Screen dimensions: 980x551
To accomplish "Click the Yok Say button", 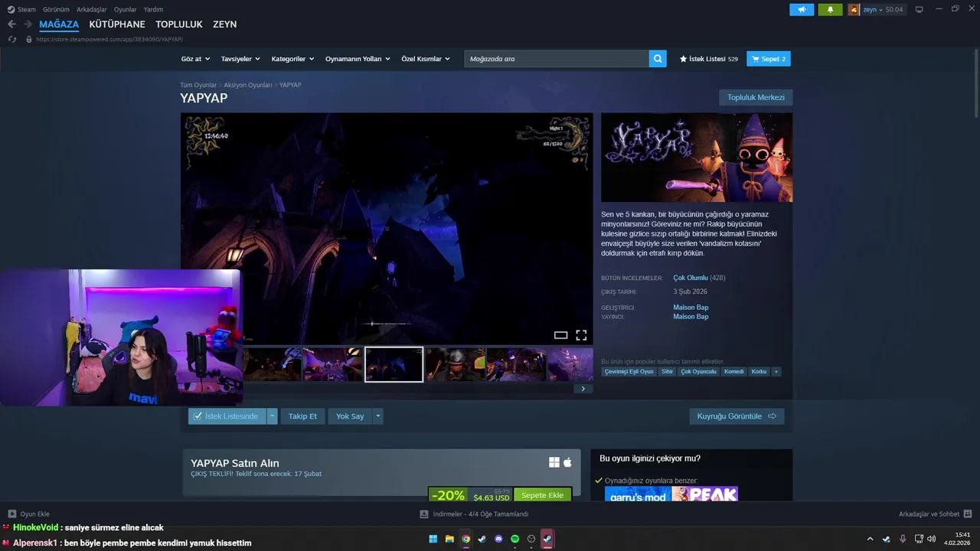I will click(x=350, y=416).
